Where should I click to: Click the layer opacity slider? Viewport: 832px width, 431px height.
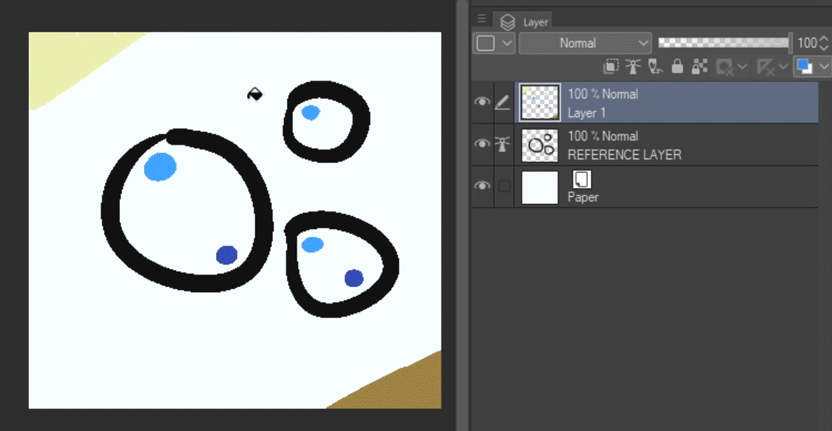(x=724, y=42)
